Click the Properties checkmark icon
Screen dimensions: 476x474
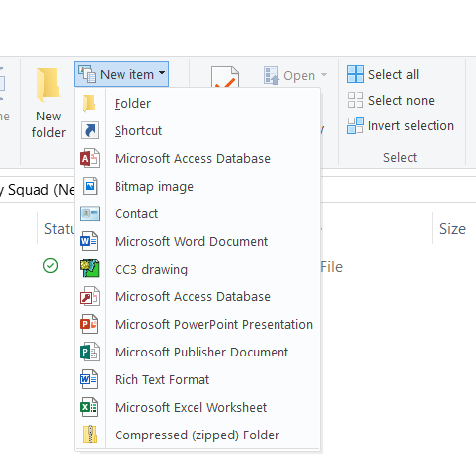[225, 77]
